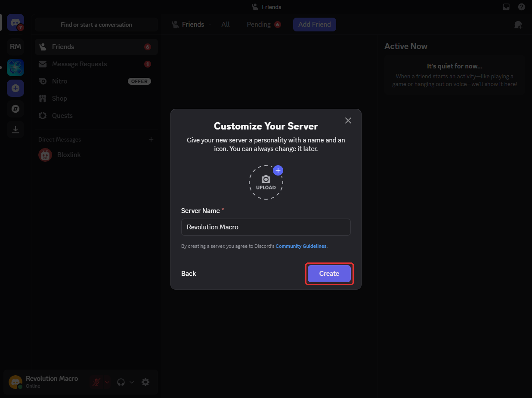
Task: Open Message Requests
Action: click(96, 64)
